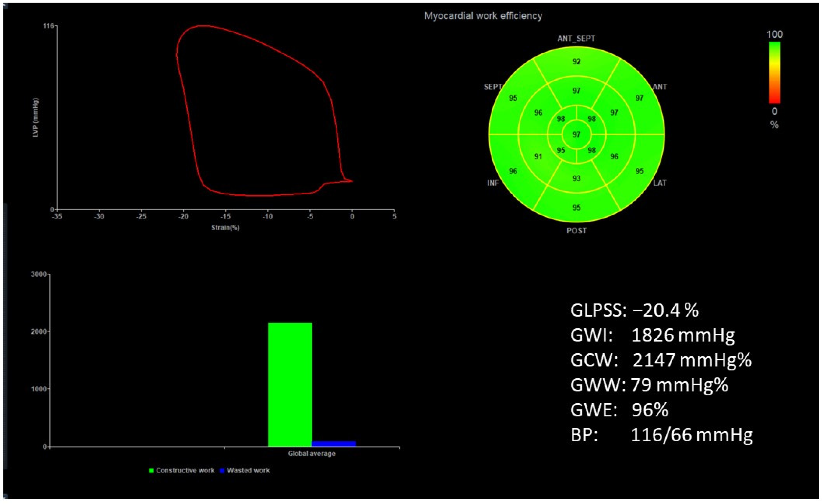The height and width of the screenshot is (504, 822).
Task: Select the ANT_SEPT segment showing 92
Action: [x=577, y=62]
